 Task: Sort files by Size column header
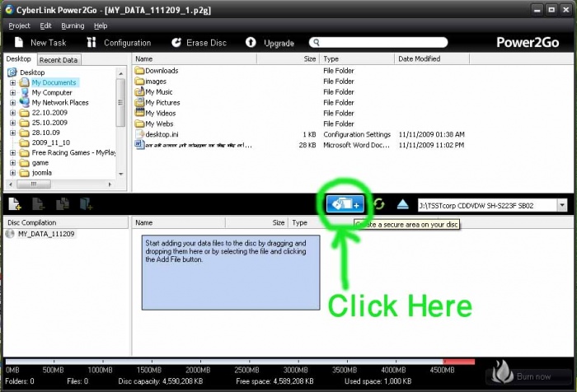[288, 58]
